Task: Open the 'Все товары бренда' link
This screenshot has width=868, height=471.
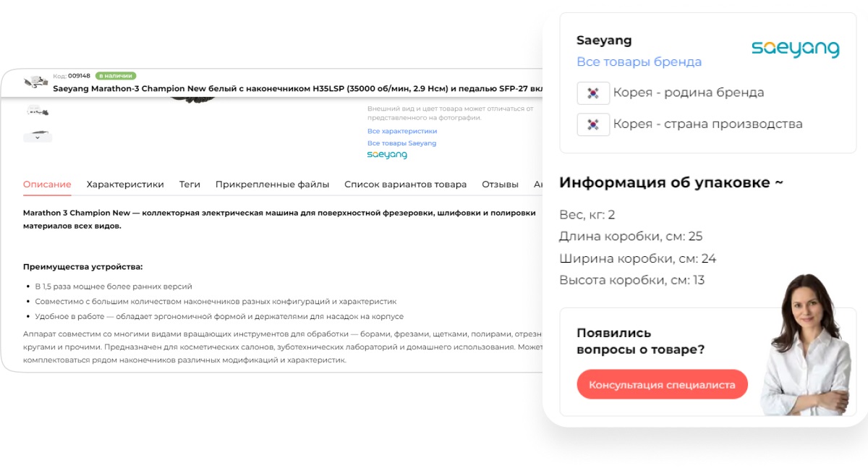Action: tap(639, 62)
